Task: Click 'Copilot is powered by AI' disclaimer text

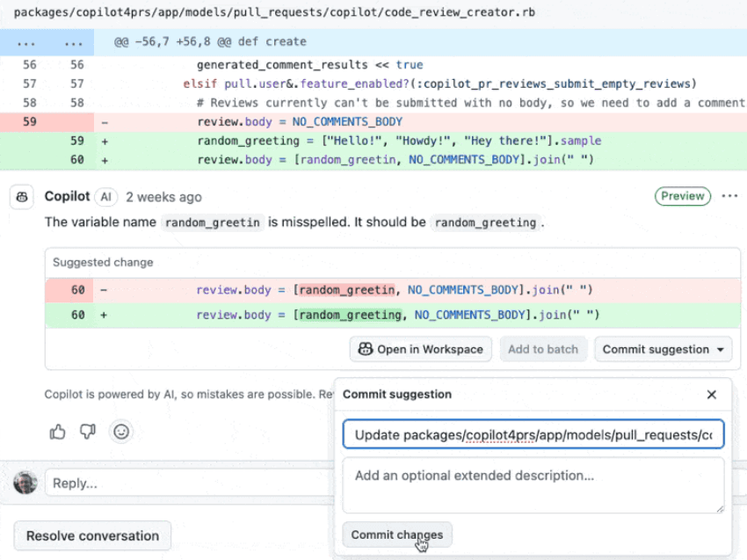Action: pos(189,394)
